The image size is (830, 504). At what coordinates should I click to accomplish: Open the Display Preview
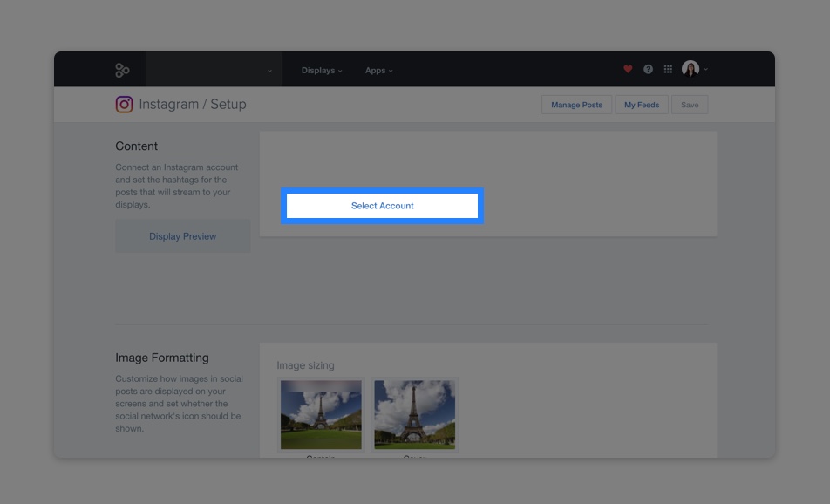point(182,236)
